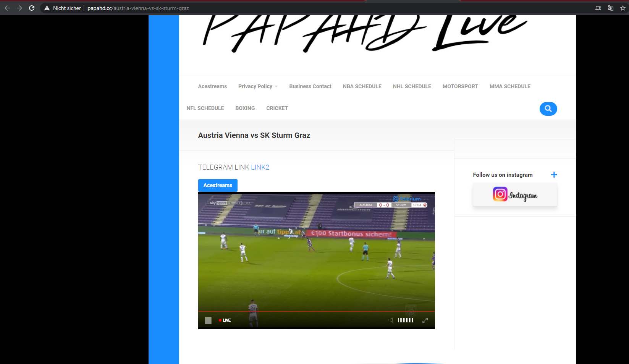The width and height of the screenshot is (629, 364).
Task: Open the MMA SCHEDULE page
Action: 510,86
